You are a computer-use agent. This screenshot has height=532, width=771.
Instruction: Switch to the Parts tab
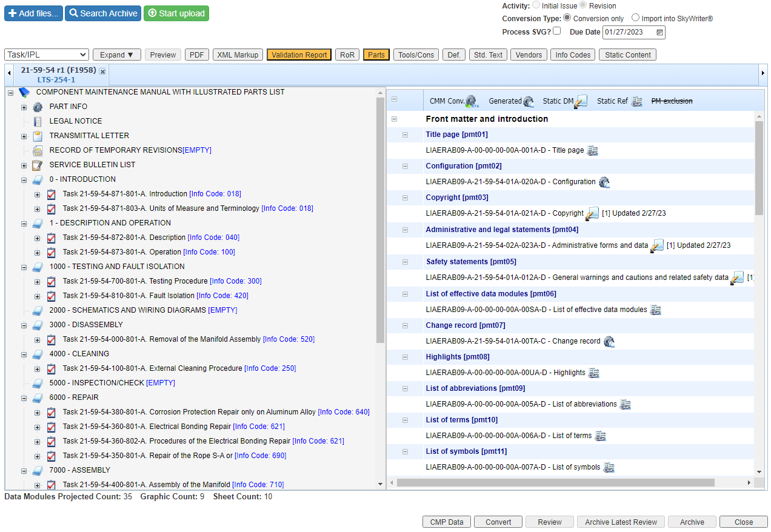tap(376, 55)
